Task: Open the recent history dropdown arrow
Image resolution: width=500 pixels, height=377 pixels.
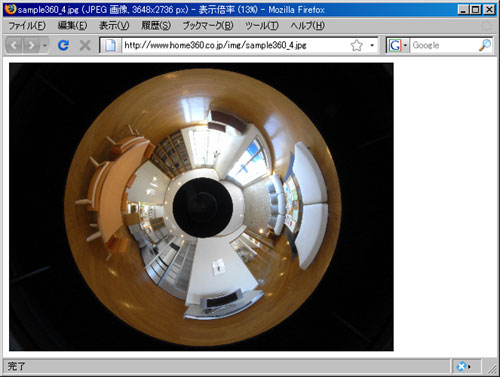Action: pos(44,45)
